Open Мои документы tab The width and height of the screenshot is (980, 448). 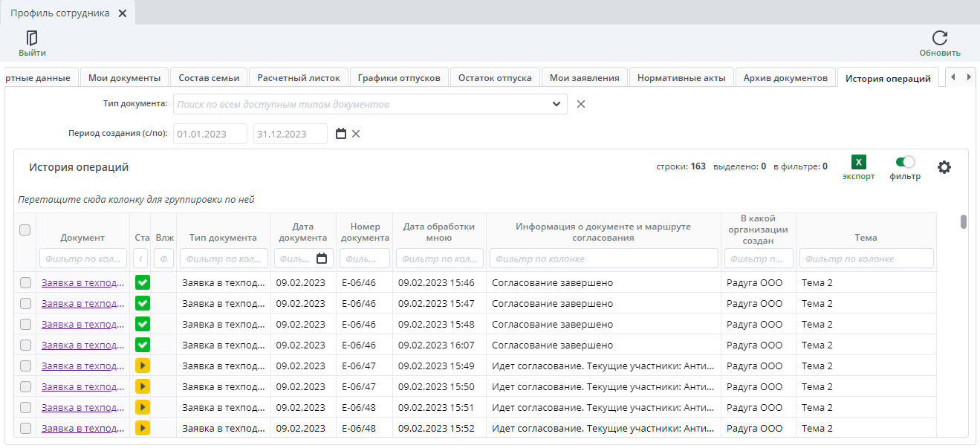[x=124, y=77]
